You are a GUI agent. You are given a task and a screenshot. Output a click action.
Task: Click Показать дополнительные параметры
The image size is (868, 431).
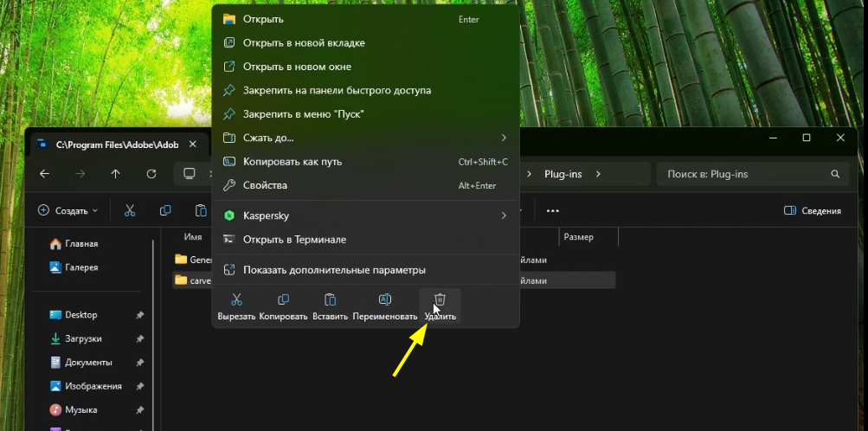tap(365, 270)
